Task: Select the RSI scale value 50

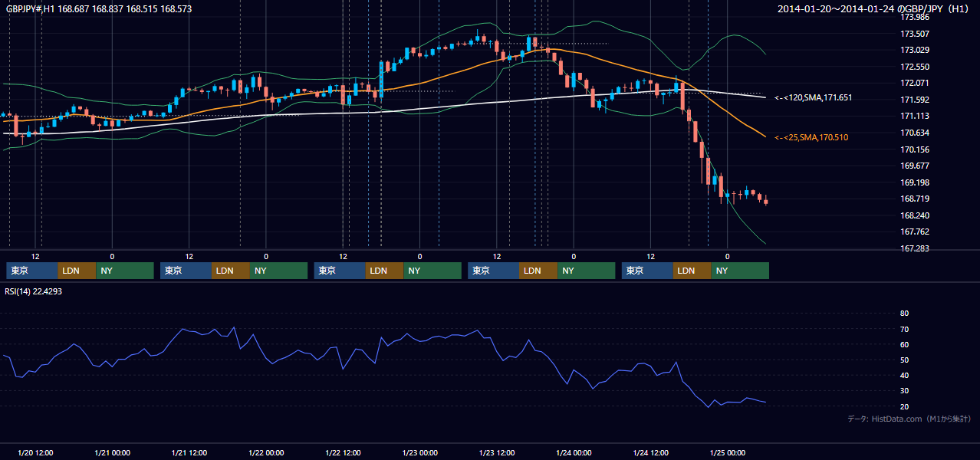Action: pyautogui.click(x=904, y=360)
